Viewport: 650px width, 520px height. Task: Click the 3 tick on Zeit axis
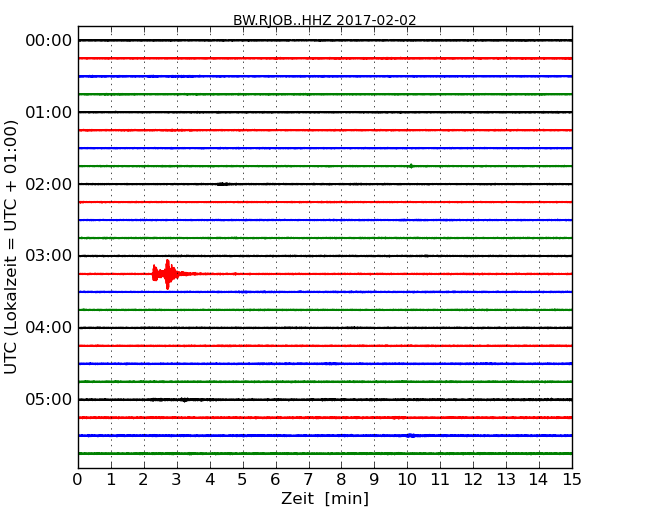pyautogui.click(x=177, y=480)
